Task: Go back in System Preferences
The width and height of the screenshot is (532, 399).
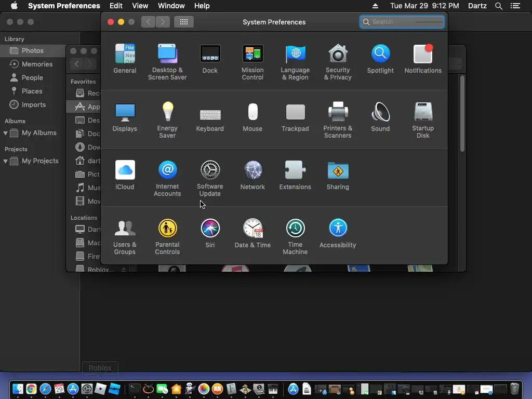Action: pyautogui.click(x=148, y=22)
